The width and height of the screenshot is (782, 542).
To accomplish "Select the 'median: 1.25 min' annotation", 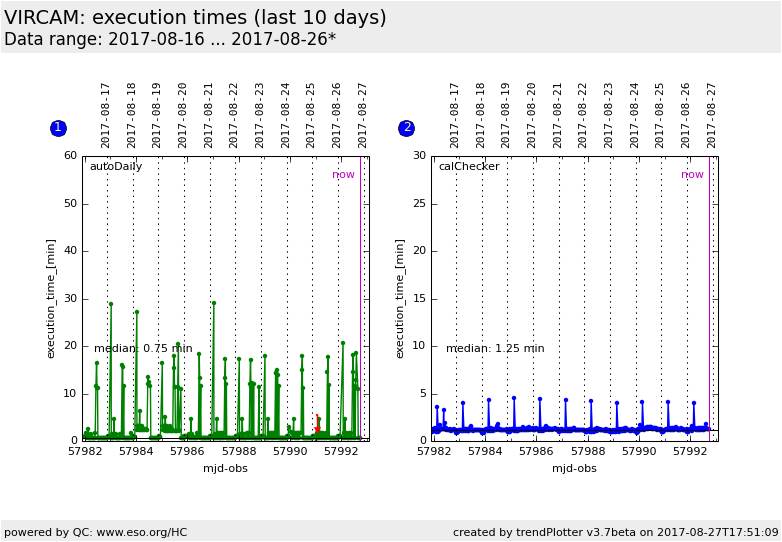I will tap(495, 349).
